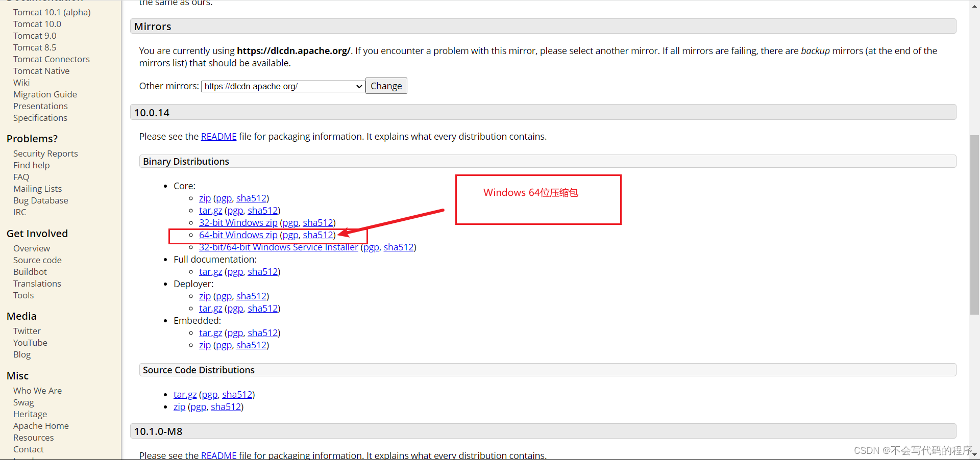Open Security Reports under Problems

click(x=45, y=154)
